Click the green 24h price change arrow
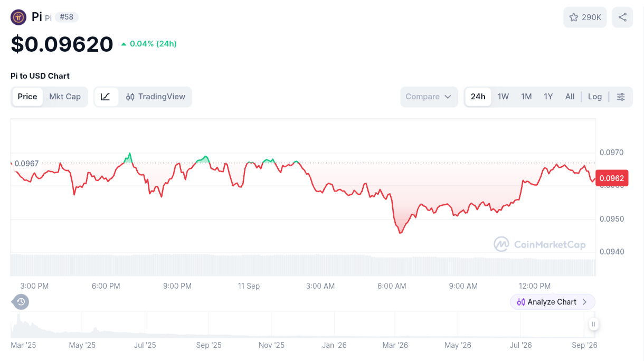 [x=124, y=44]
